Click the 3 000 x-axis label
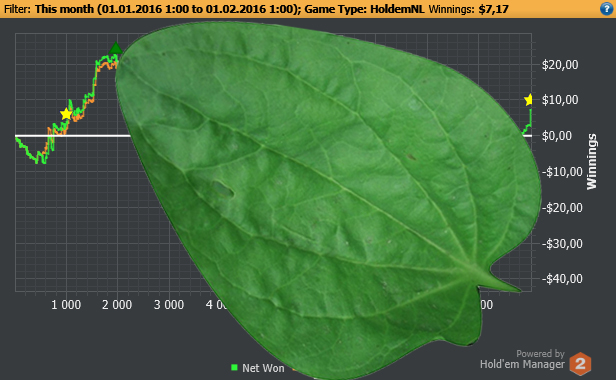The image size is (616, 380). [x=169, y=305]
